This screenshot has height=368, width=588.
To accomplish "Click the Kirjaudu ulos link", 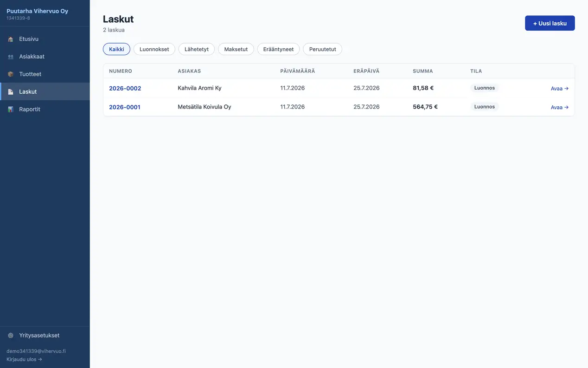I will click(24, 359).
